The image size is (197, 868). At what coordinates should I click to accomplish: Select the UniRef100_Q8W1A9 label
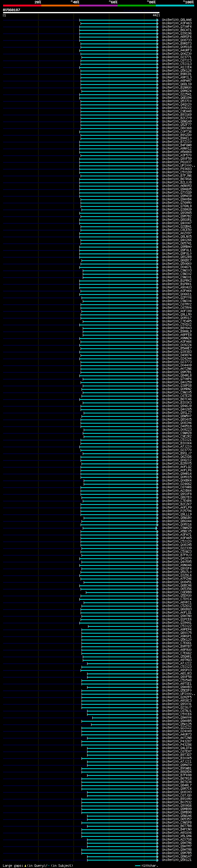click(x=176, y=122)
